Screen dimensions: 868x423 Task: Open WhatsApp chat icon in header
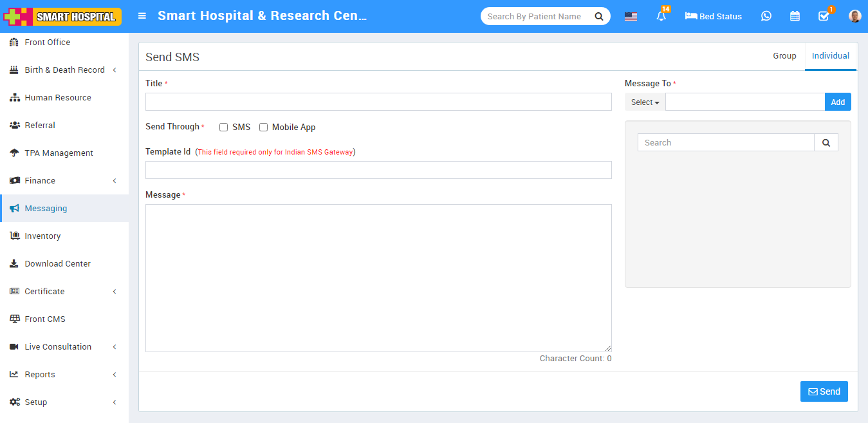pos(766,16)
